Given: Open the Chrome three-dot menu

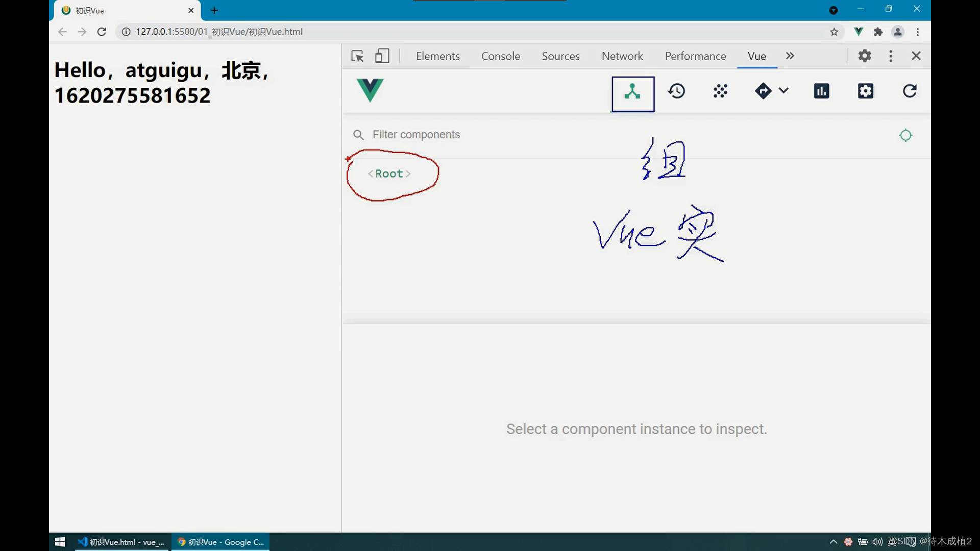Looking at the screenshot, I should click(918, 32).
